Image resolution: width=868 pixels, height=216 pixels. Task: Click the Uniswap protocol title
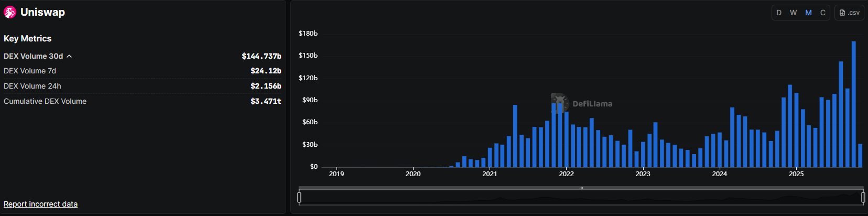pos(42,12)
